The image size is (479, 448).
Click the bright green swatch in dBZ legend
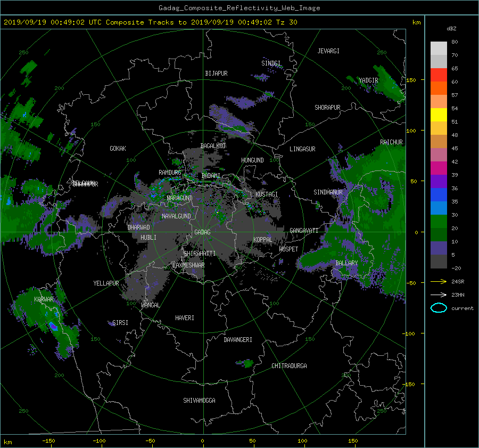(x=439, y=222)
